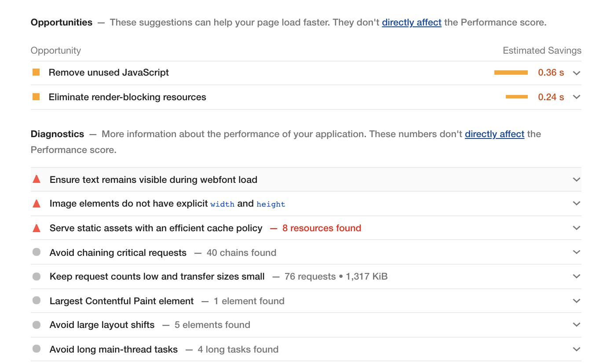614x364 pixels.
Task: Expand Remove unused JavaScript chevron
Action: click(577, 73)
